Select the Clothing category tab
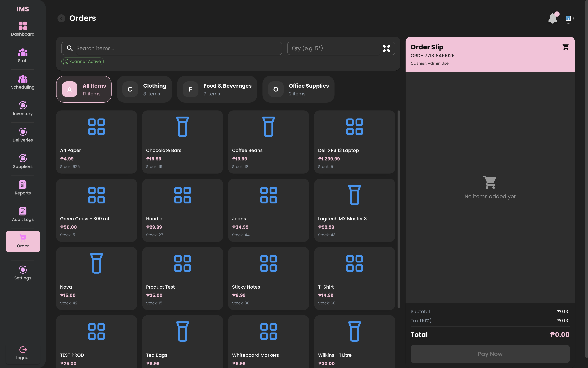This screenshot has height=368, width=588. pos(144,89)
